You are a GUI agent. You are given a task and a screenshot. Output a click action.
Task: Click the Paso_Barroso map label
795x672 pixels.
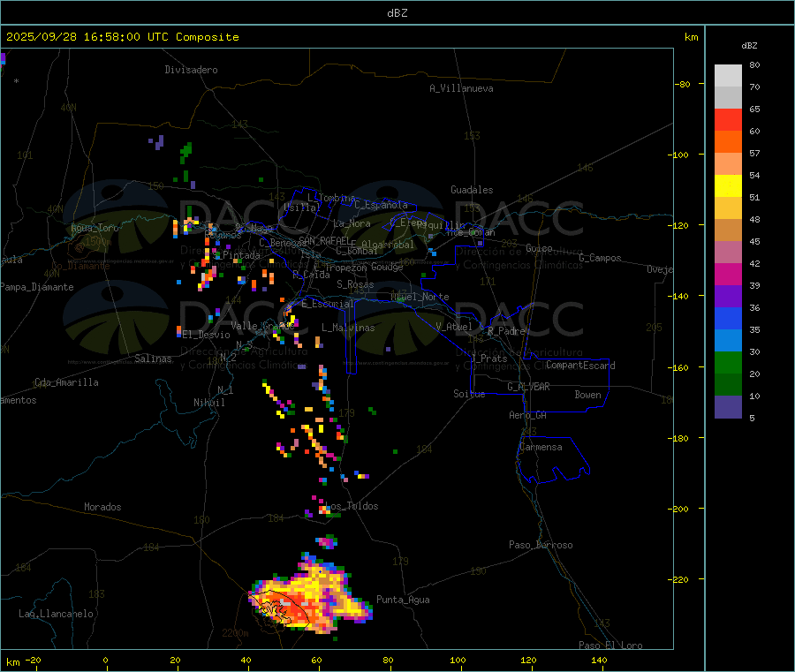tap(541, 545)
